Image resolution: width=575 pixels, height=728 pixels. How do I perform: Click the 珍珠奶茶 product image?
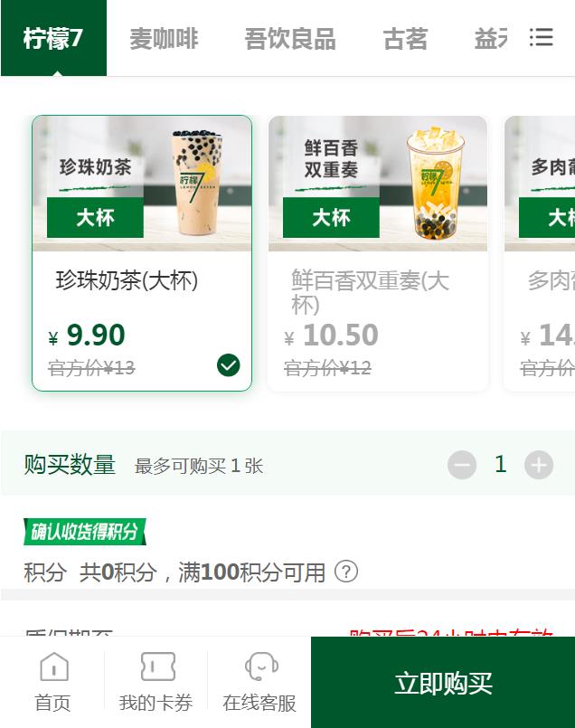coord(142,184)
